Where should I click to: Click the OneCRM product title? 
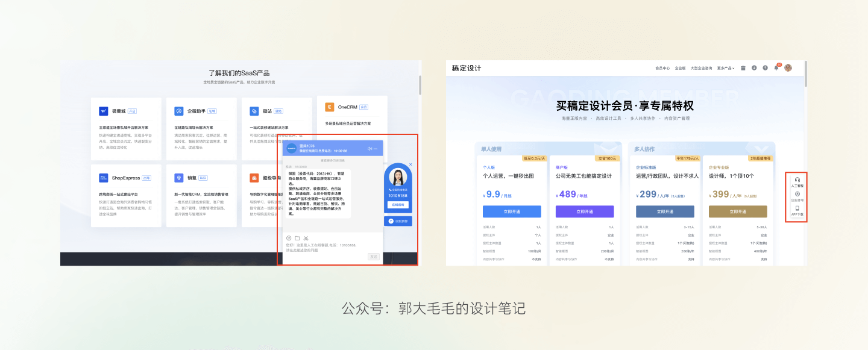[x=347, y=107]
